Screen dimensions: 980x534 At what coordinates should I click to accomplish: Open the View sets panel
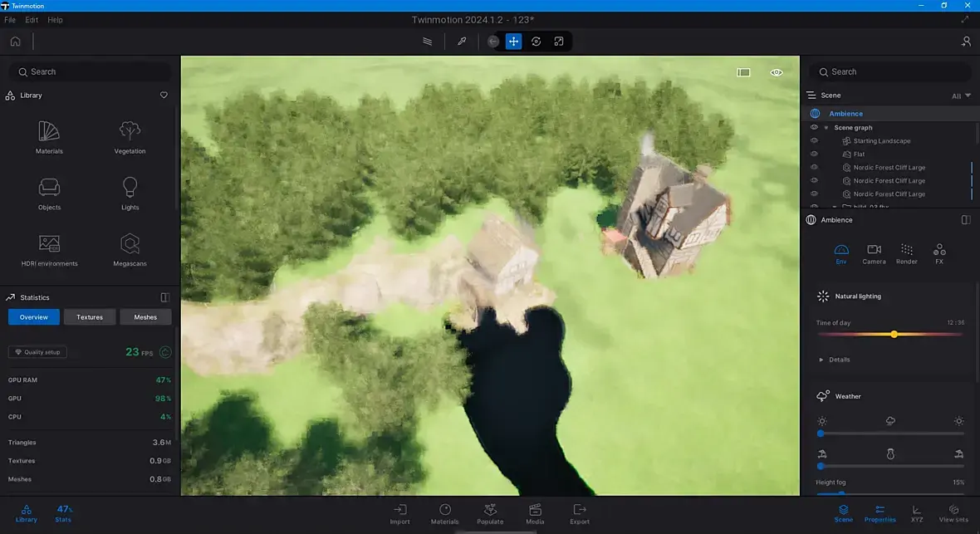pos(953,514)
